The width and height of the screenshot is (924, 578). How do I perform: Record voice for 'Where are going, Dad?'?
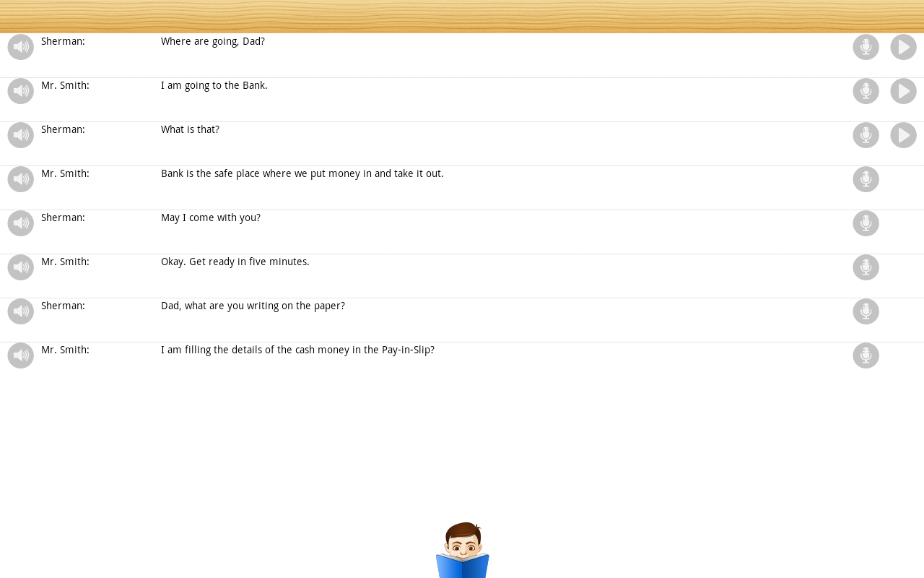coord(866,47)
